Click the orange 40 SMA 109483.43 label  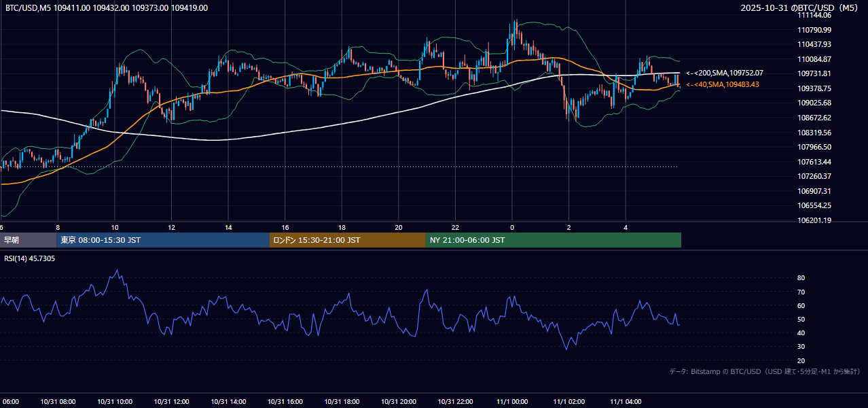coord(723,84)
